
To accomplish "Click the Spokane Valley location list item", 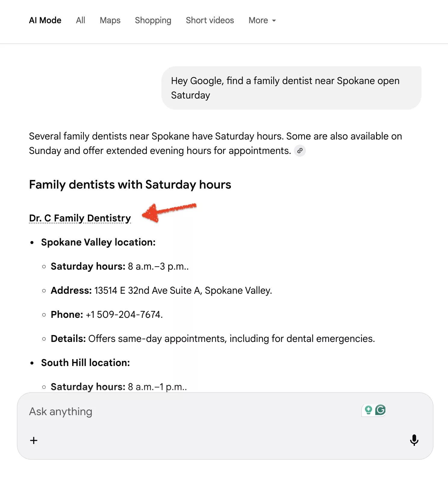I will (x=98, y=242).
